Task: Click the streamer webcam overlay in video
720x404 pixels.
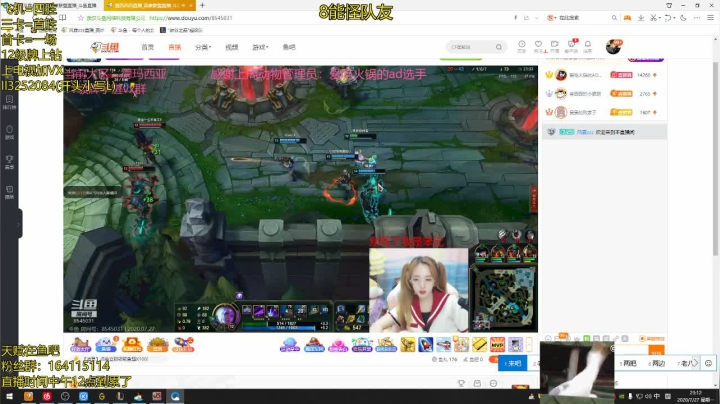Action: coord(418,290)
